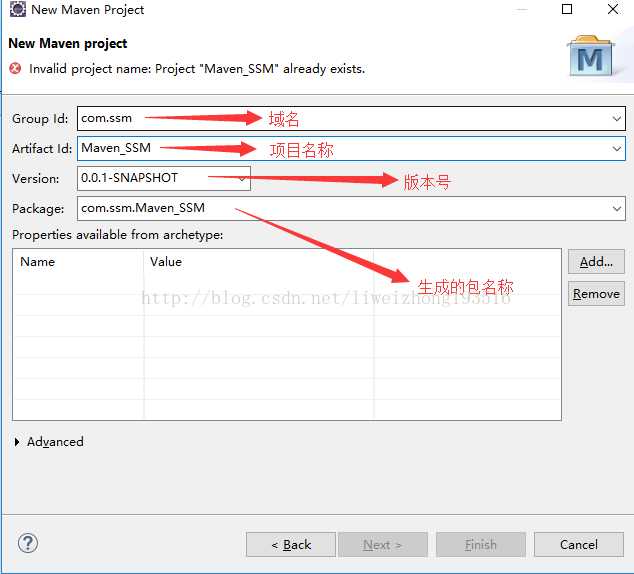Screen dimensions: 634x574
Task: Click the Eclipse icon in title bar
Action: 17,9
